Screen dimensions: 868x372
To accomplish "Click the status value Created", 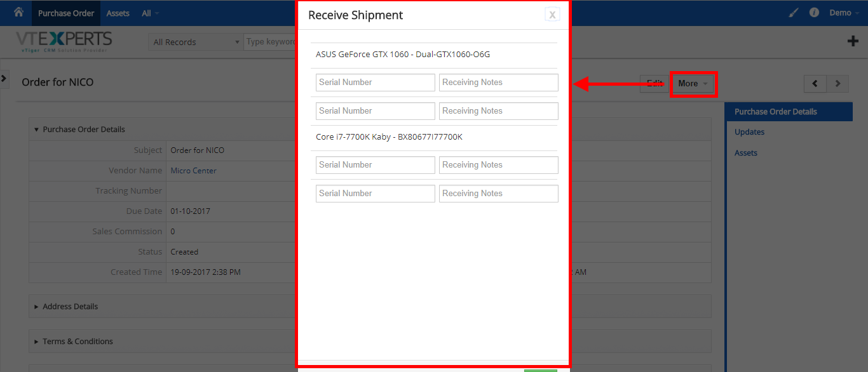I will point(184,252).
